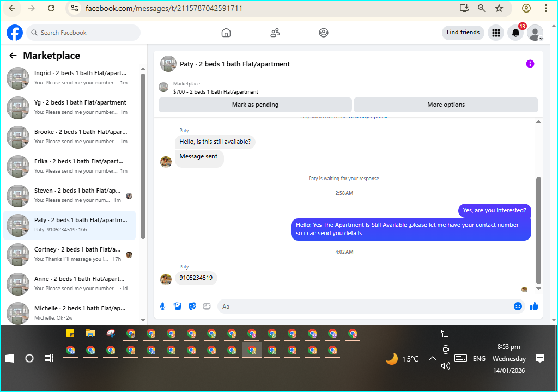Click More options button

pyautogui.click(x=446, y=105)
